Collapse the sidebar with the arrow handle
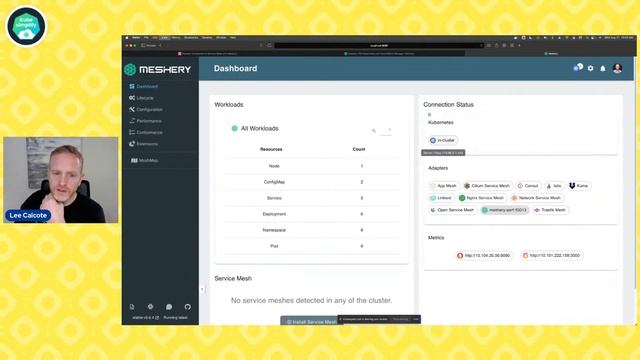This screenshot has width=640, height=360. pos(202,289)
